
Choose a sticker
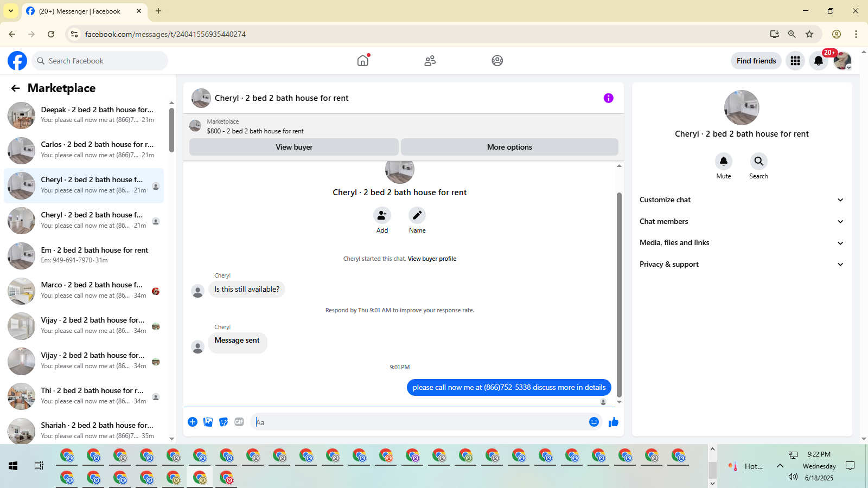coord(224,422)
